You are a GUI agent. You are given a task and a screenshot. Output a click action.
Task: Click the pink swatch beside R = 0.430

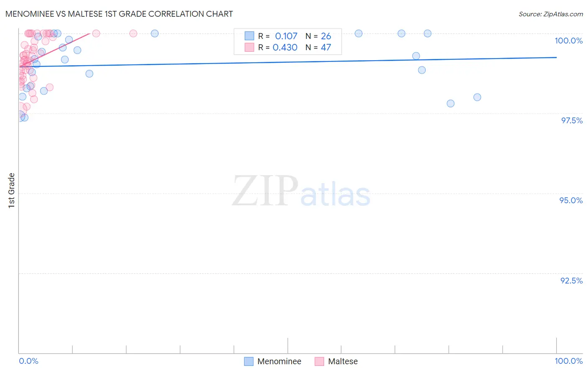249,47
